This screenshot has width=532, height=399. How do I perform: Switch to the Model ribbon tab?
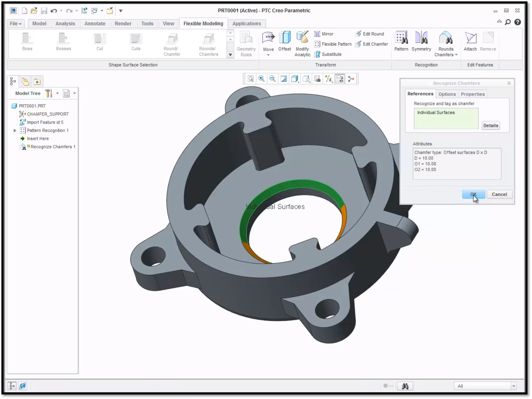click(x=39, y=23)
